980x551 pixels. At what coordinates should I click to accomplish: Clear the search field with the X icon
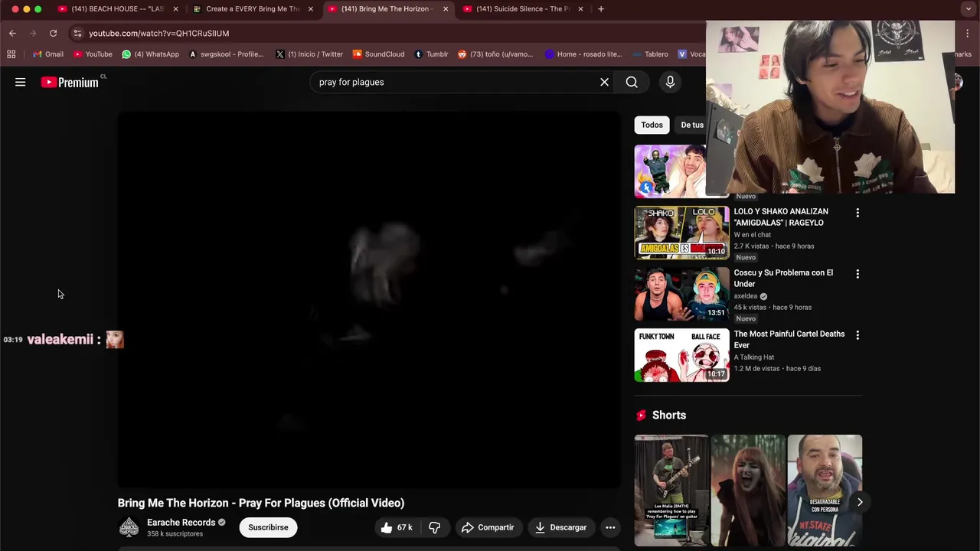pyautogui.click(x=604, y=82)
